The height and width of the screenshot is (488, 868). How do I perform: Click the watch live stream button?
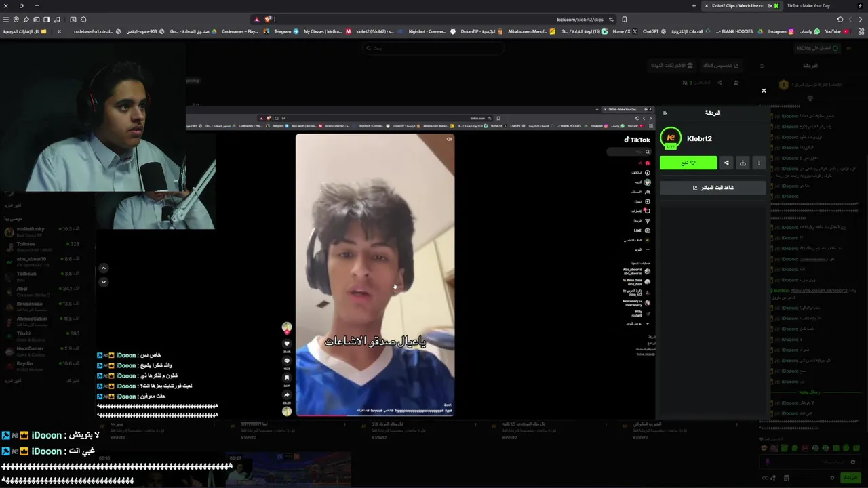coord(713,188)
